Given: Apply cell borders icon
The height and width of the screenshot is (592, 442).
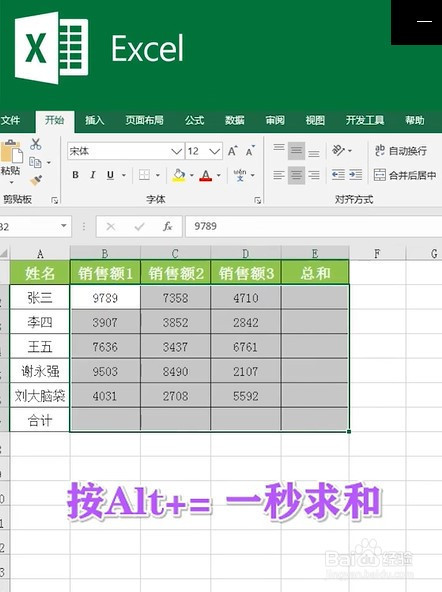Looking at the screenshot, I should 144,175.
